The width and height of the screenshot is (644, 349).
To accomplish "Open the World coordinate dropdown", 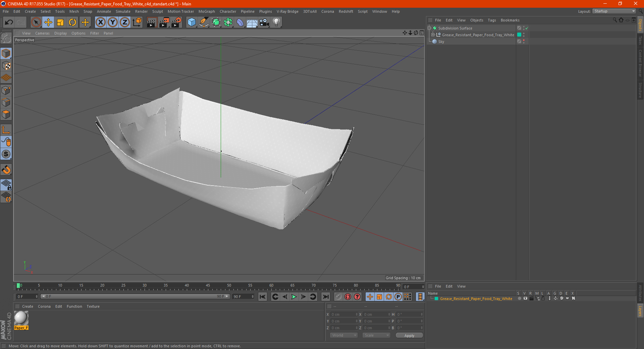I will [344, 335].
